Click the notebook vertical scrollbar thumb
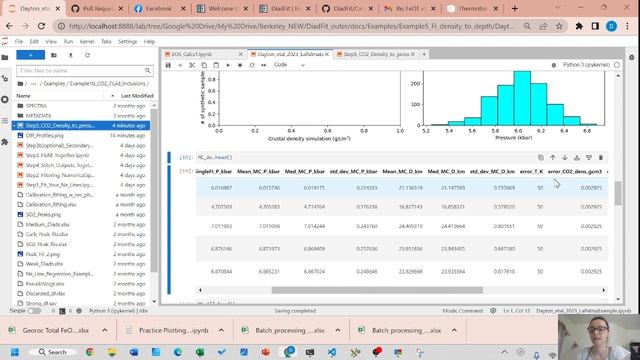This screenshot has height=360, width=640. [x=618, y=193]
